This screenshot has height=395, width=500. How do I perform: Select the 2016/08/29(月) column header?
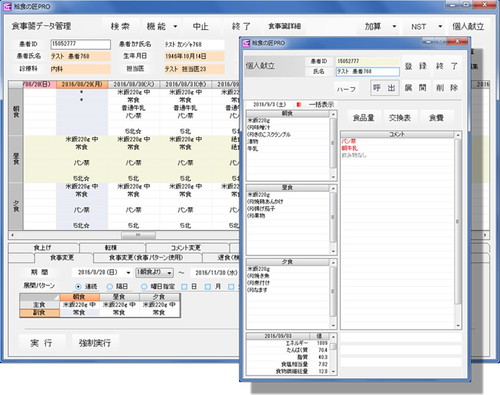point(82,84)
